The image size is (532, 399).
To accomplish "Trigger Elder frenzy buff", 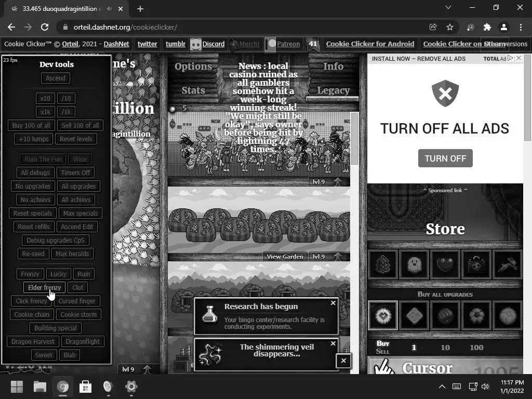I will pos(45,287).
